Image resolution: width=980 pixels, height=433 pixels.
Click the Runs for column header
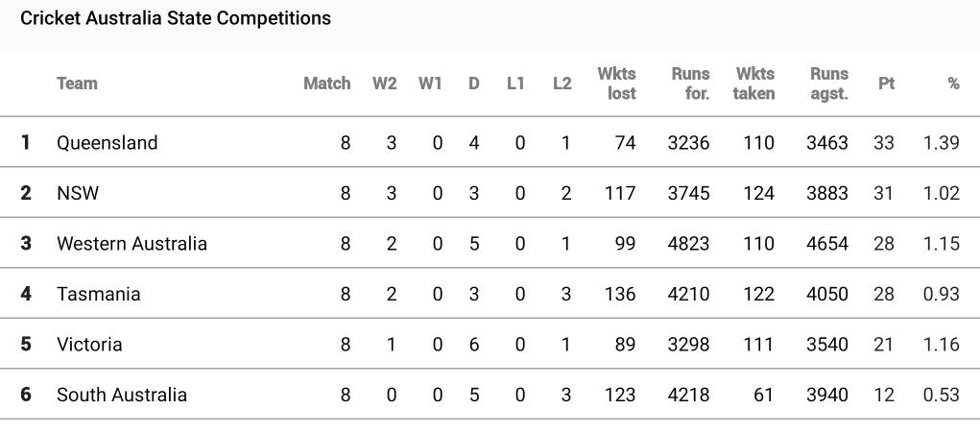690,84
